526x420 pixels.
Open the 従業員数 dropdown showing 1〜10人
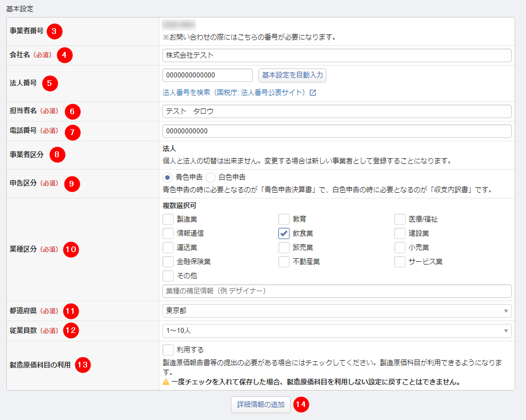coord(337,331)
